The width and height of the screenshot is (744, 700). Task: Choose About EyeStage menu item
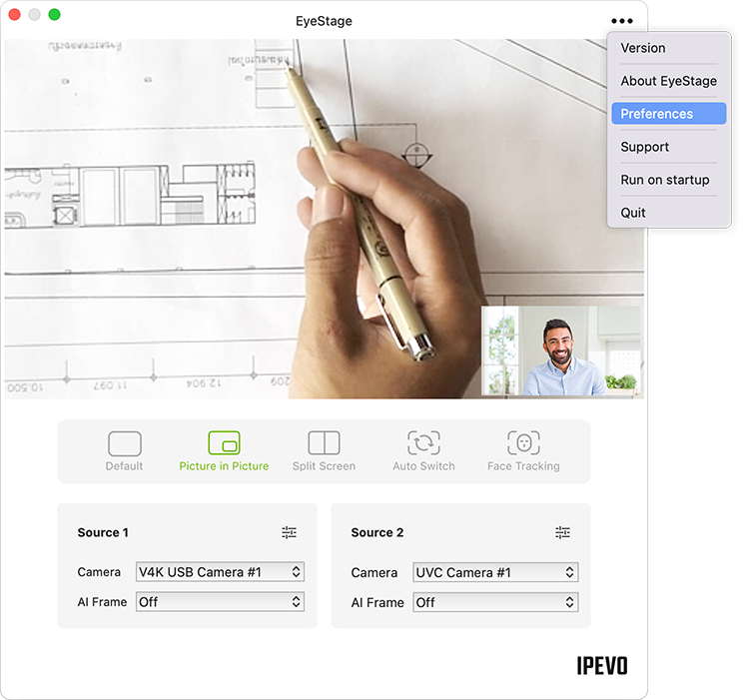pos(668,81)
